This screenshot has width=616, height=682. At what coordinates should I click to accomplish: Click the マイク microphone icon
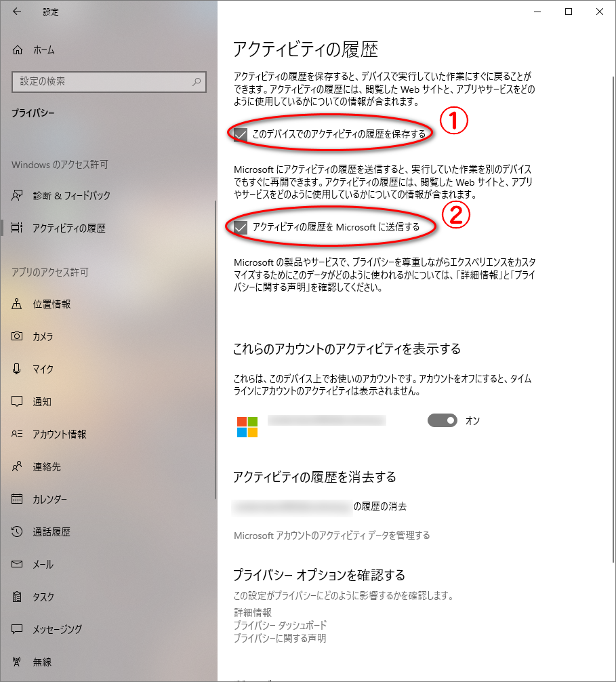[x=18, y=369]
